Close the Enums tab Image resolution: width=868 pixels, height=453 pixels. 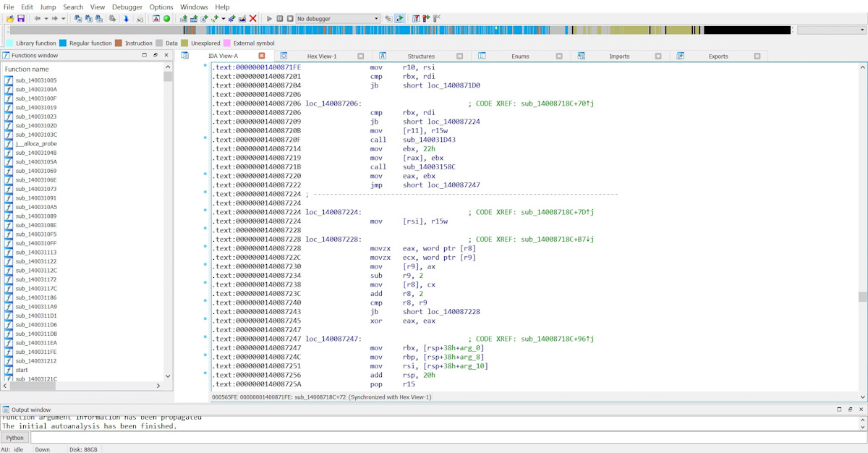point(559,56)
